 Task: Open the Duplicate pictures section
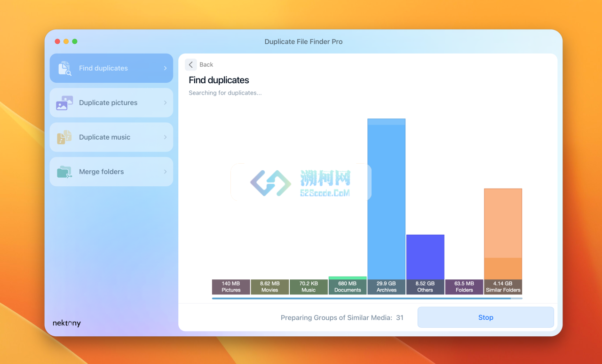pyautogui.click(x=111, y=103)
